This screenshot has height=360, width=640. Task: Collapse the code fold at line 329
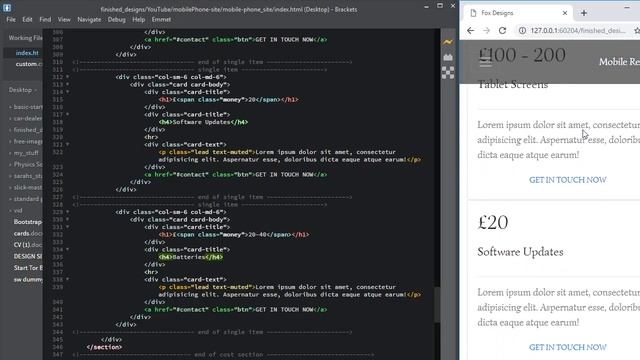click(67, 212)
